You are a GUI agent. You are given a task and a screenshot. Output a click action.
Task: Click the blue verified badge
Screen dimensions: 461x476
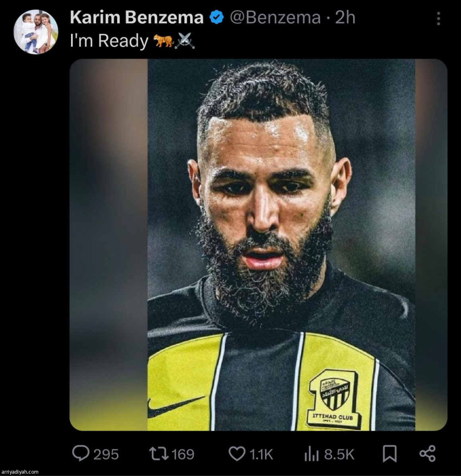click(x=216, y=18)
